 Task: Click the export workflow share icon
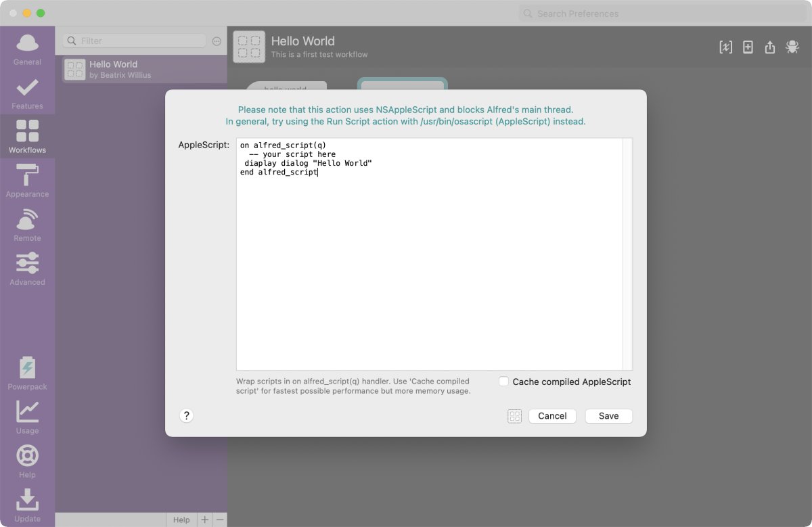pyautogui.click(x=769, y=47)
